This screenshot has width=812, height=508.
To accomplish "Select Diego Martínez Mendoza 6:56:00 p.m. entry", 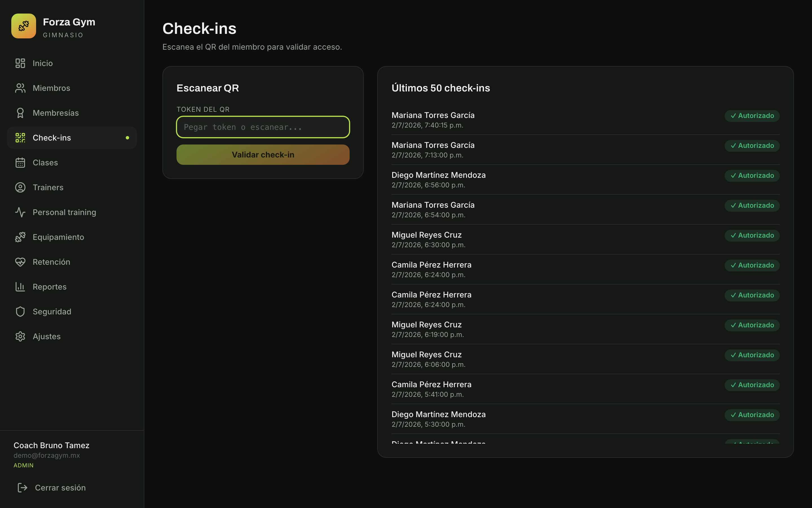I will click(585, 180).
